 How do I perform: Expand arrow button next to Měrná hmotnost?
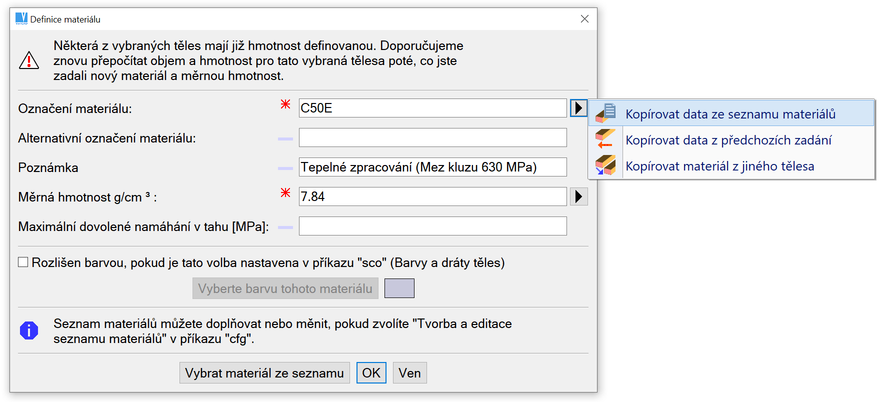[x=578, y=197]
